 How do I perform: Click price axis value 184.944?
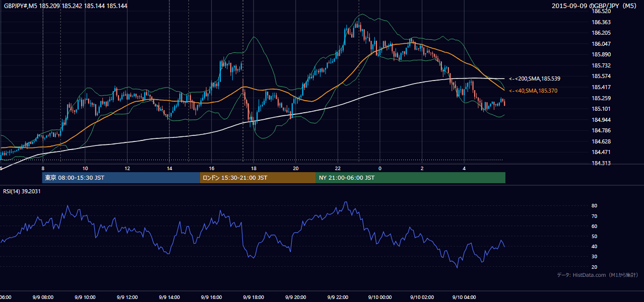click(x=601, y=120)
